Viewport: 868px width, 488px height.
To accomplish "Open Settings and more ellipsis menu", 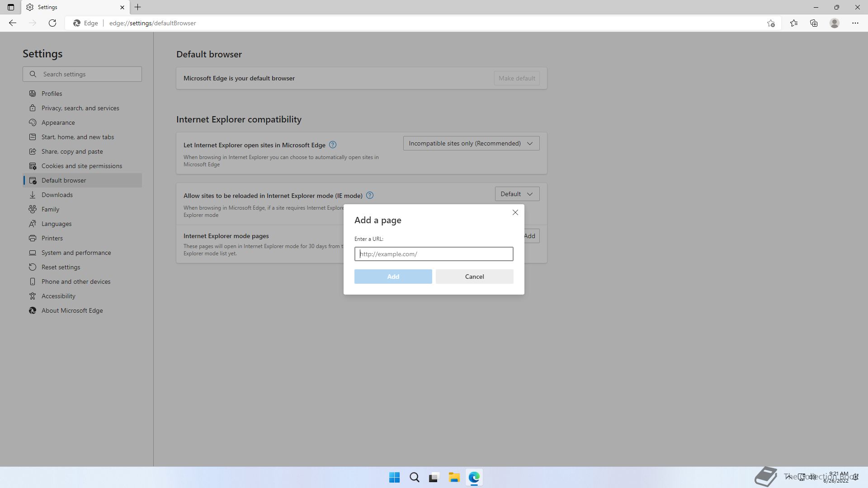I will [855, 23].
